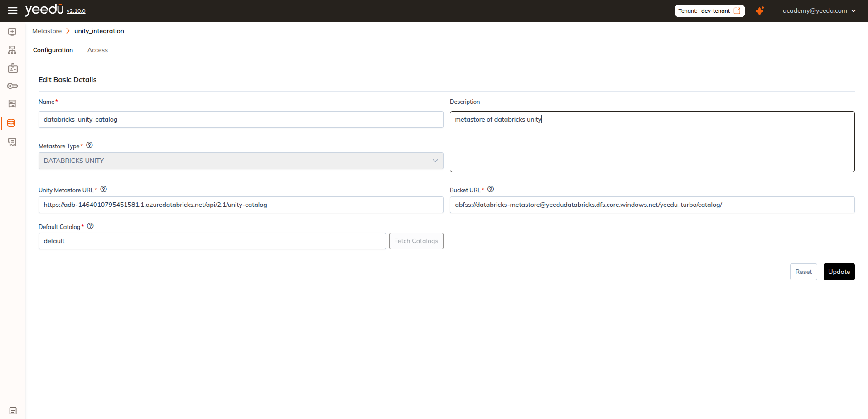Viewport: 868px width, 419px height.
Task: Click the Update button
Action: click(839, 272)
